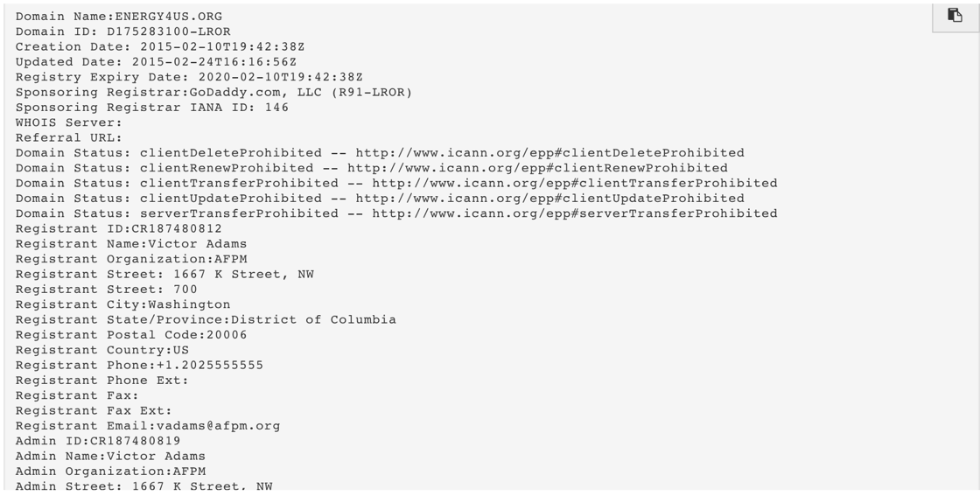Viewport: 980px width, 503px height.
Task: Click the serverTransferProhibited ICANN URL
Action: pyautogui.click(x=575, y=213)
